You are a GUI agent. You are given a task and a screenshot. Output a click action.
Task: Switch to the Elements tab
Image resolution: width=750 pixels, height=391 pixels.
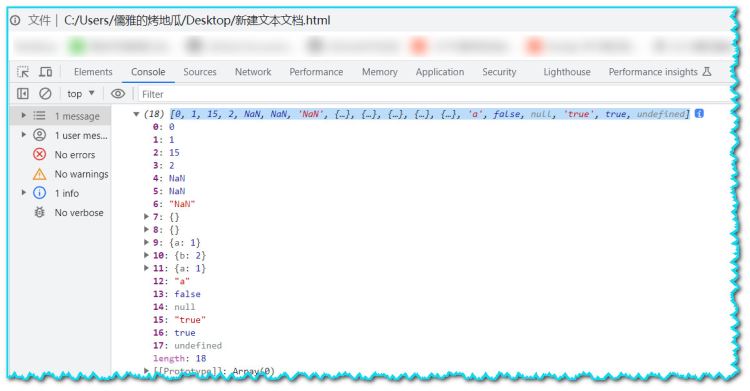pos(93,72)
